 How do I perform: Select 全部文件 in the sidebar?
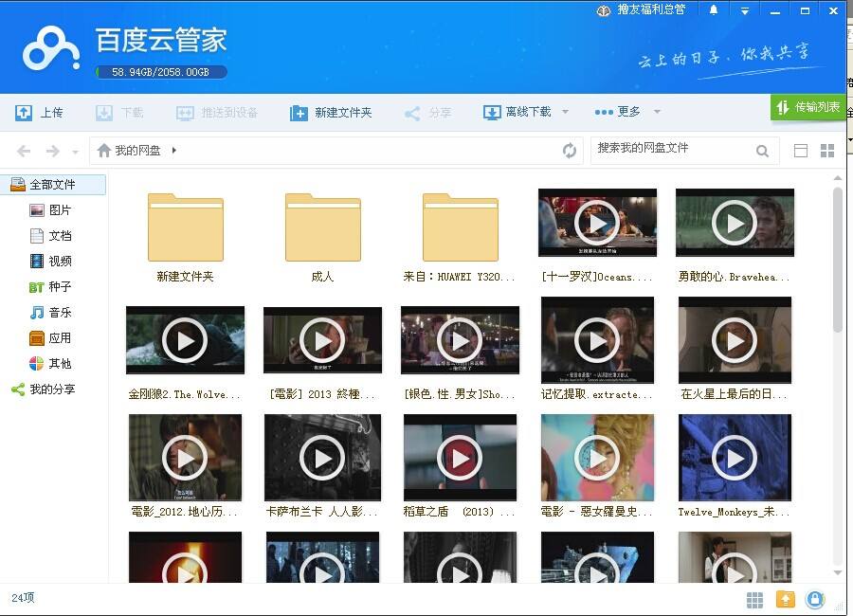click(x=53, y=185)
